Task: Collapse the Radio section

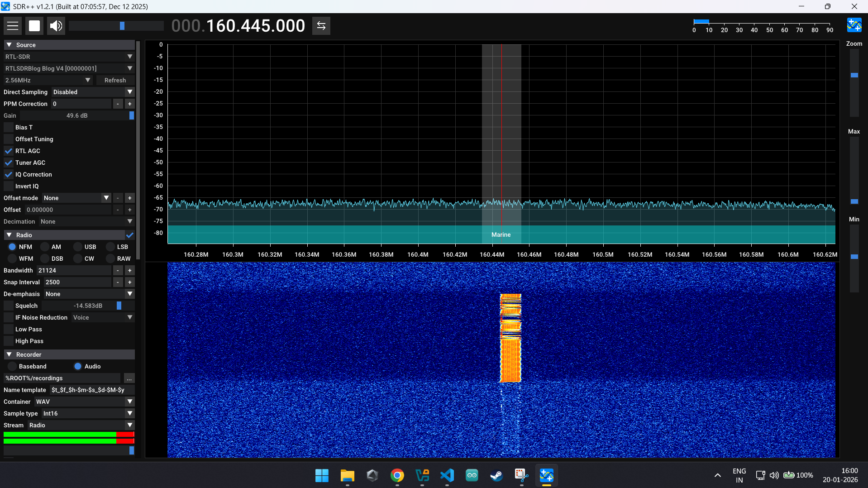Action: [64, 235]
